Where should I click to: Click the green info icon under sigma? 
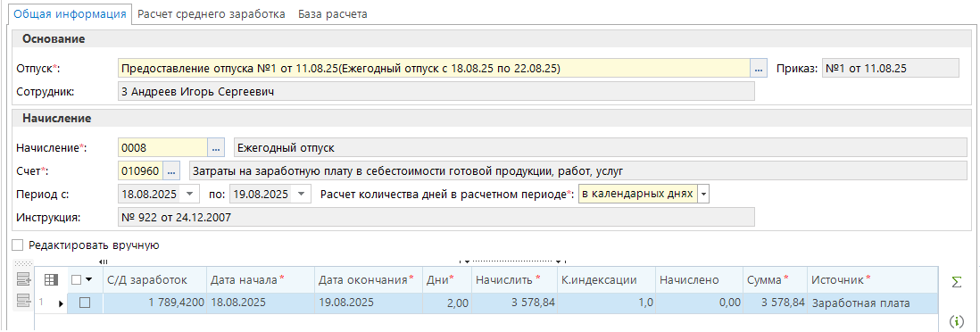point(956,321)
